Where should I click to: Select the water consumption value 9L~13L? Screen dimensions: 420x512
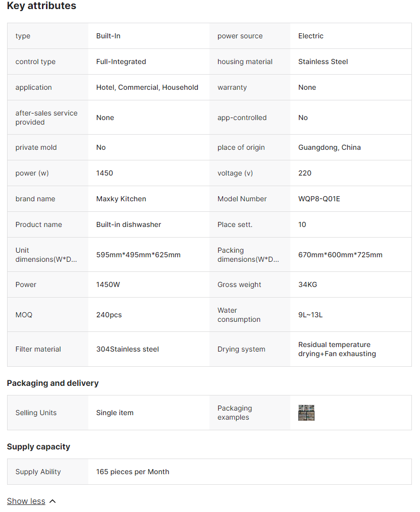click(x=310, y=315)
